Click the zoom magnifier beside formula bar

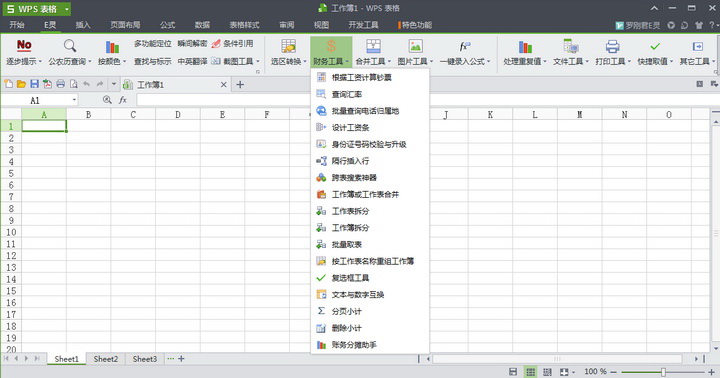point(107,100)
